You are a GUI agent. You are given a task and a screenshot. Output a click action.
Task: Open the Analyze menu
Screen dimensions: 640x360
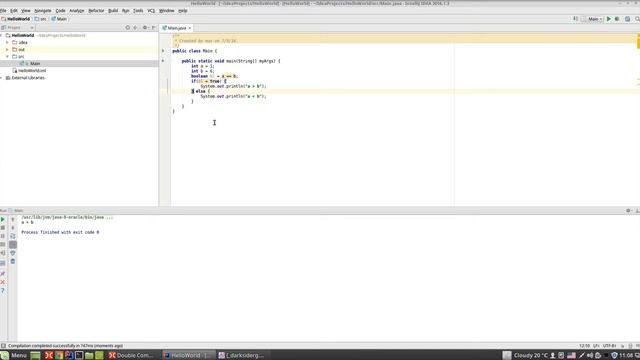pos(76,11)
